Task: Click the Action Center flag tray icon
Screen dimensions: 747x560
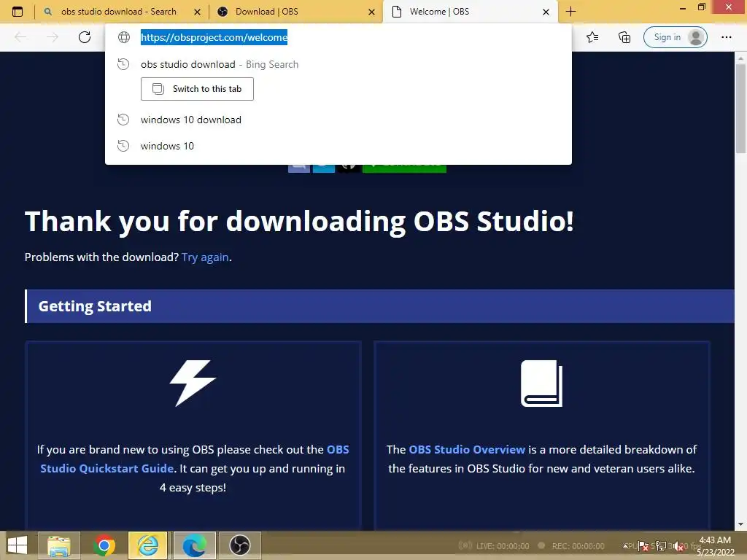Action: click(643, 546)
